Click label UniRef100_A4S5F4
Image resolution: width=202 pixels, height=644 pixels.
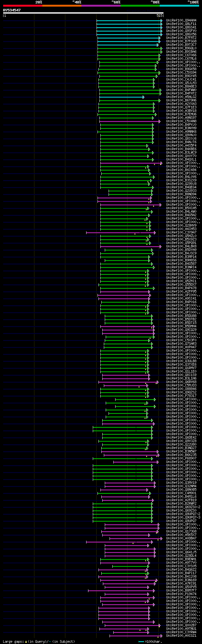click(x=181, y=146)
